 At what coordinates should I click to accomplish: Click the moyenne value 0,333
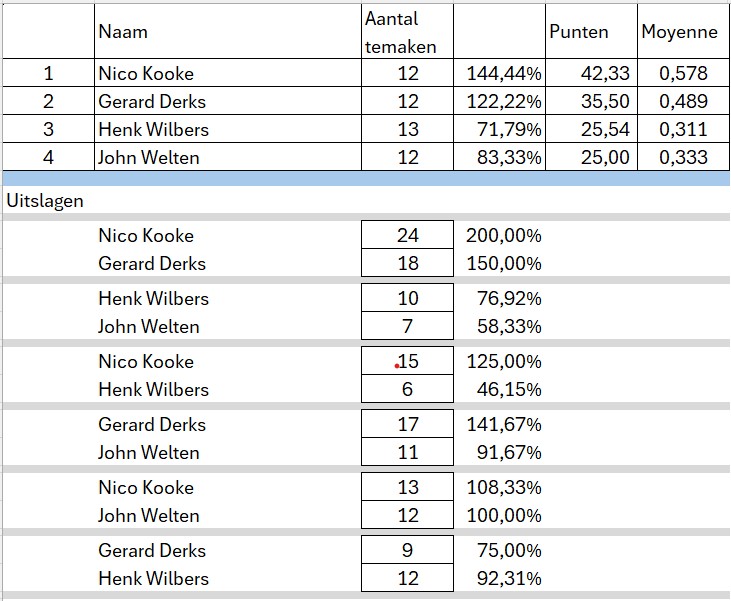pos(683,157)
